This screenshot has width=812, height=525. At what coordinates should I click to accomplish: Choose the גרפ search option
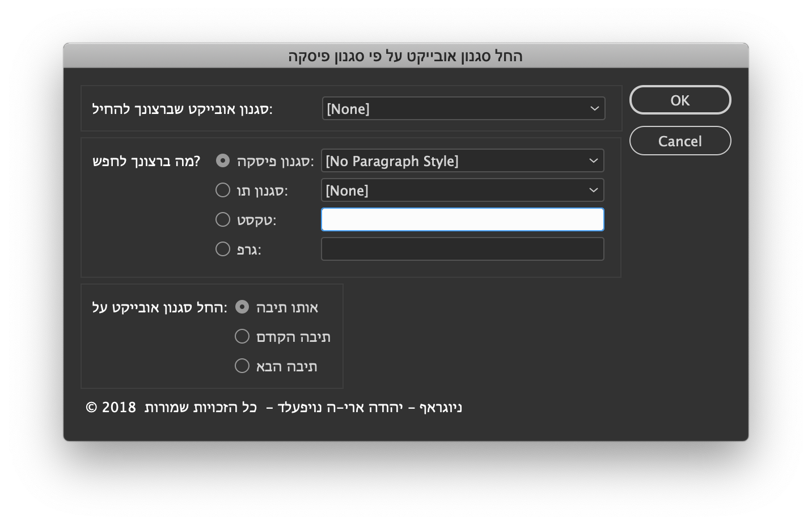coord(223,249)
